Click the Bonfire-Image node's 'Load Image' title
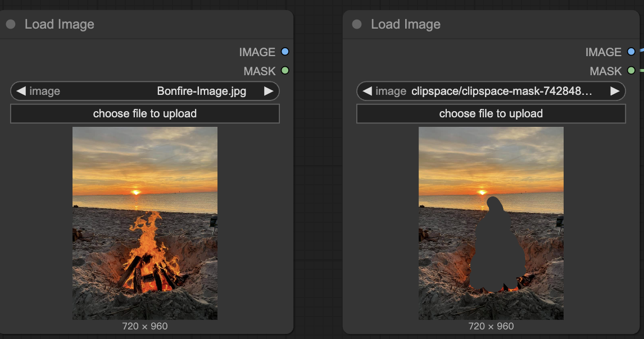The width and height of the screenshot is (644, 339). [60, 24]
